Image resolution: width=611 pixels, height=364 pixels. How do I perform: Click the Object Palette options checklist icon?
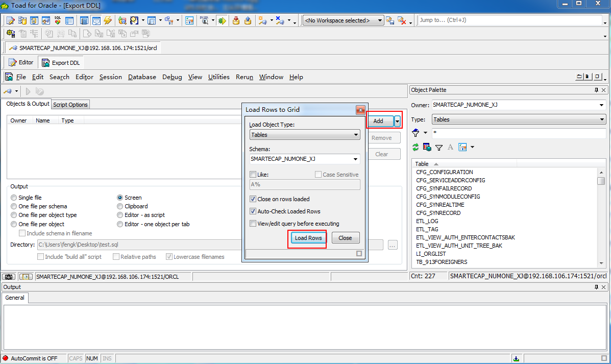462,148
